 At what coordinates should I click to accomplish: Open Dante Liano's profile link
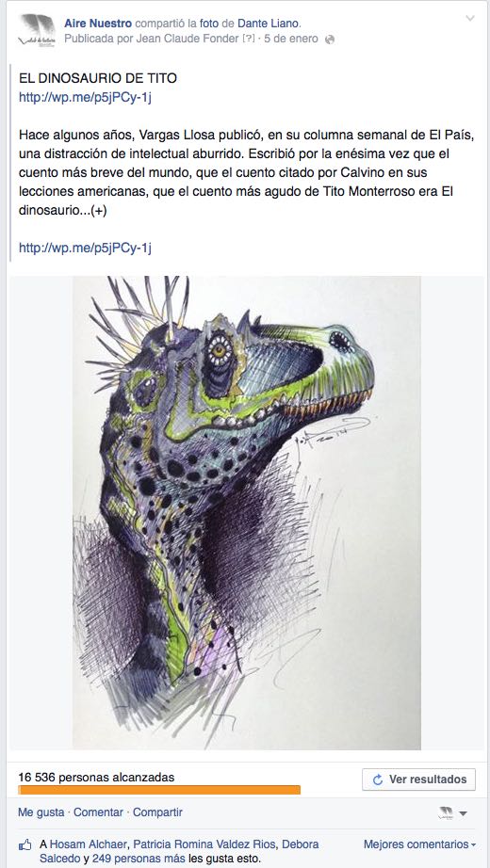click(x=269, y=24)
